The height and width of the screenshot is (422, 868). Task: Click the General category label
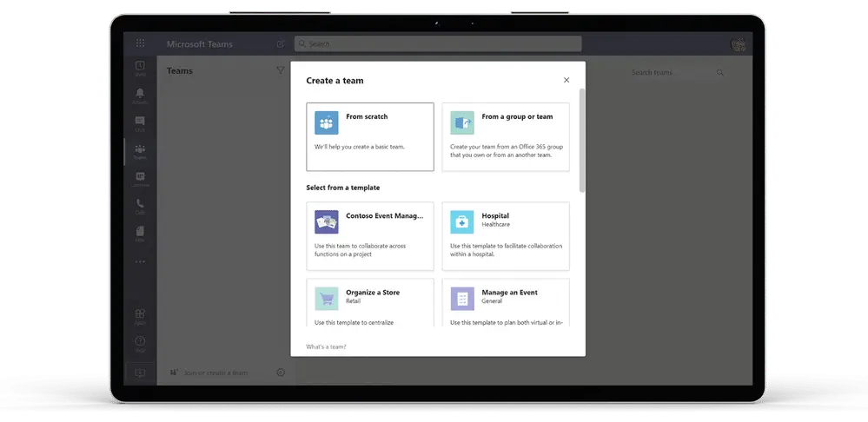[492, 301]
